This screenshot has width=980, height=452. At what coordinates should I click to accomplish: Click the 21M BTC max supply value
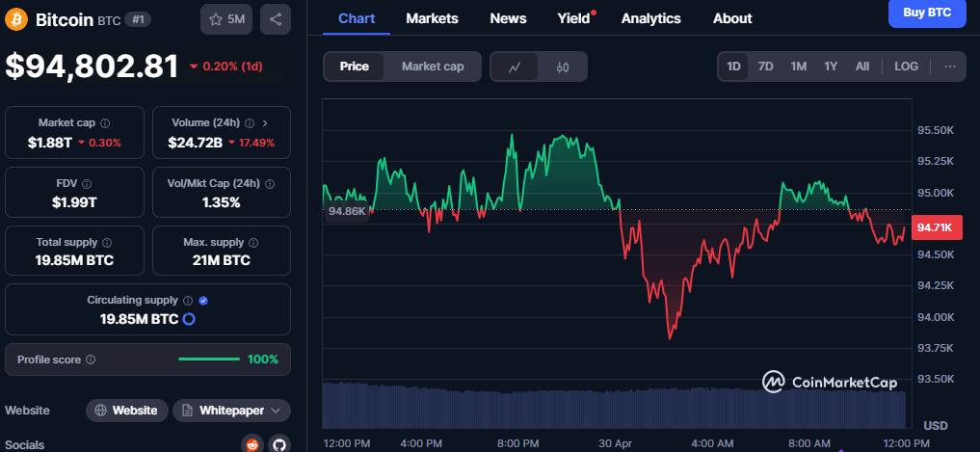pyautogui.click(x=222, y=260)
